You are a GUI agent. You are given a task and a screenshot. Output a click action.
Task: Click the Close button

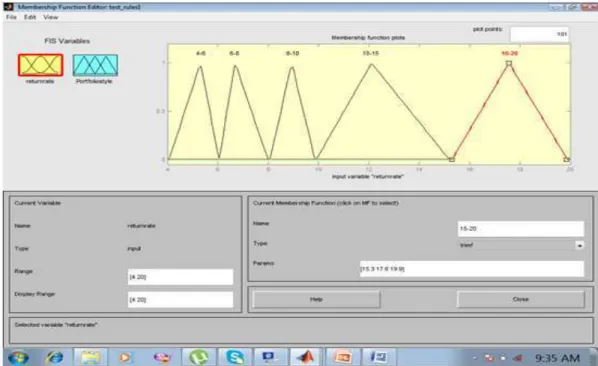(521, 299)
